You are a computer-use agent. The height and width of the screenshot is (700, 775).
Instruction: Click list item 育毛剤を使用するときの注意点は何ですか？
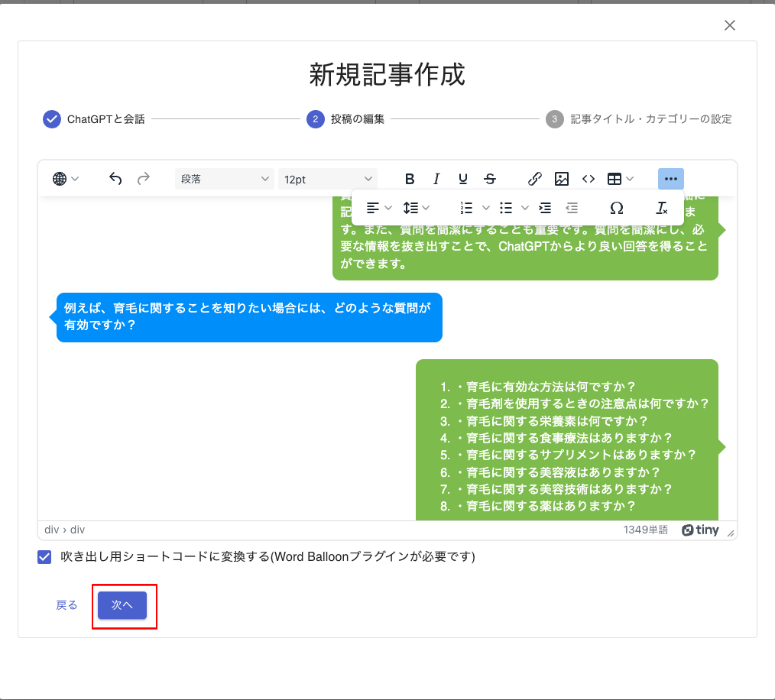coord(588,404)
